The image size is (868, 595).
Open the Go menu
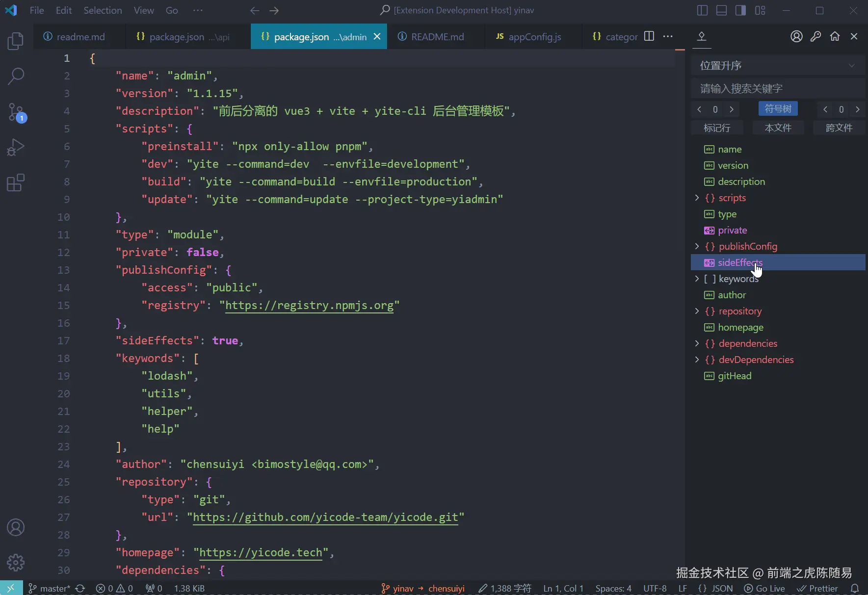[172, 10]
